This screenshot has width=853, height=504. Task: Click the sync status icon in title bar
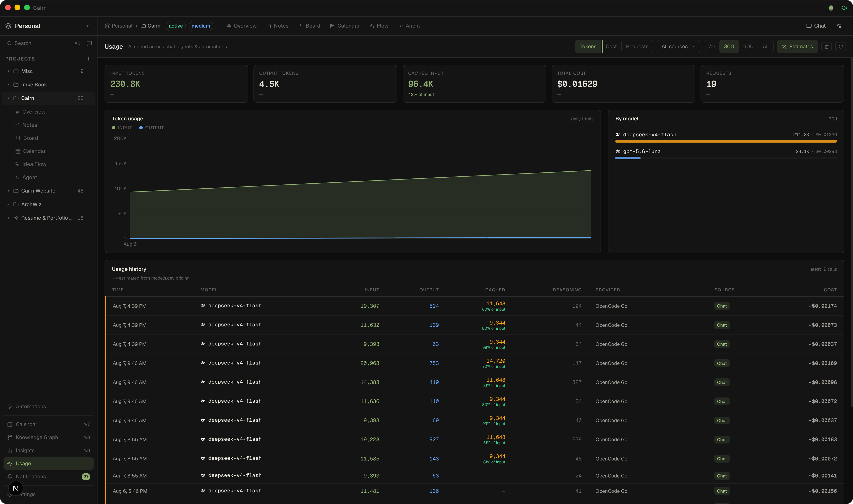pos(844,8)
